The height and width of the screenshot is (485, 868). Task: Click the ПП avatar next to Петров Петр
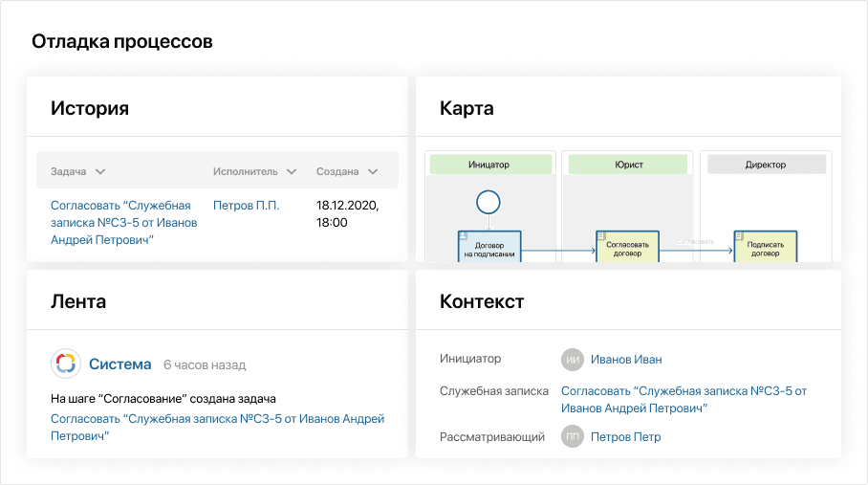click(573, 437)
